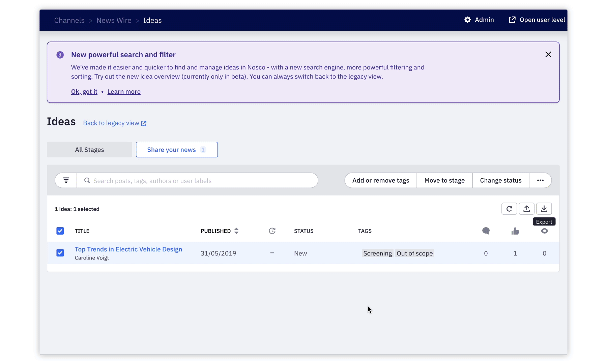This screenshot has height=364, width=607.
Task: Click the Tags column header
Action: pos(365,231)
